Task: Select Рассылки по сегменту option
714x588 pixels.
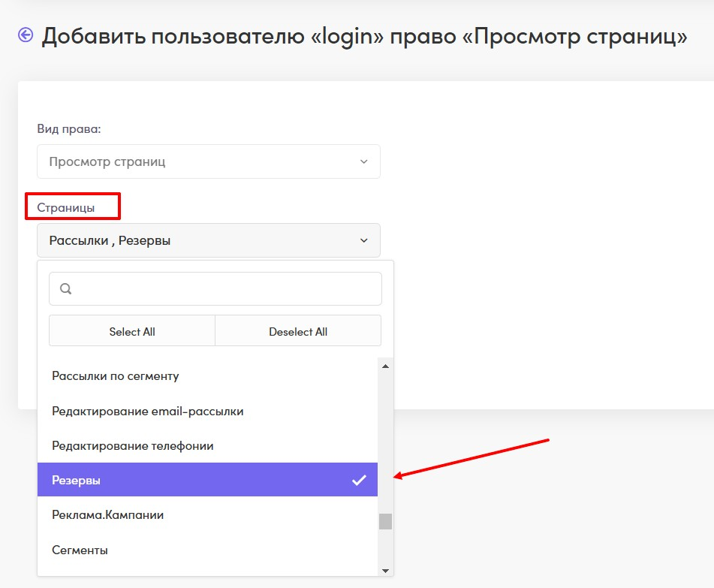Action: [x=208, y=376]
